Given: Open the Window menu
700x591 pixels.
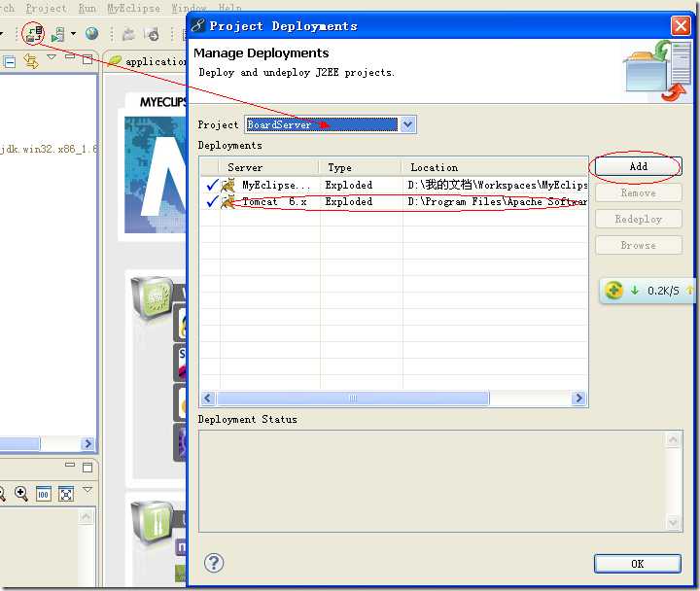Looking at the screenshot, I should pos(189,8).
